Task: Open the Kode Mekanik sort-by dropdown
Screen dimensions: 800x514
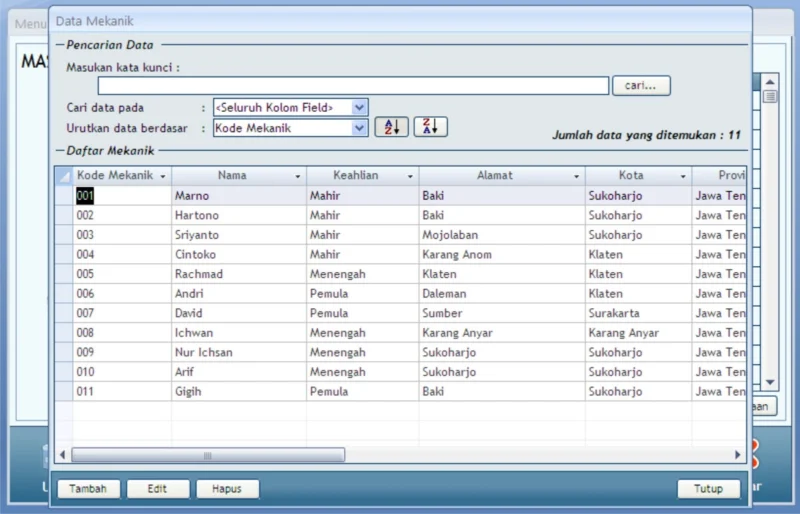Action: (x=359, y=128)
